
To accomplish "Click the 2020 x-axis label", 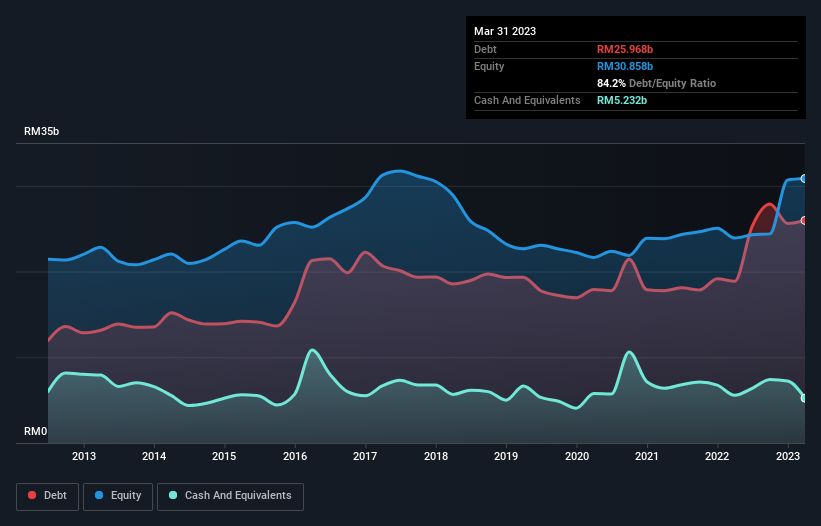I will click(x=576, y=456).
